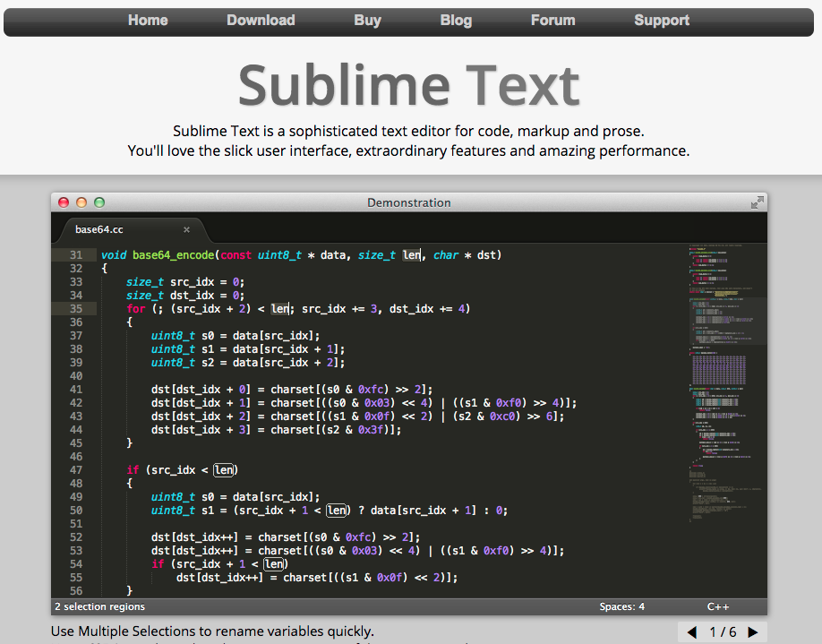822x644 pixels.
Task: Click the red traffic light icon
Action: coord(63,202)
